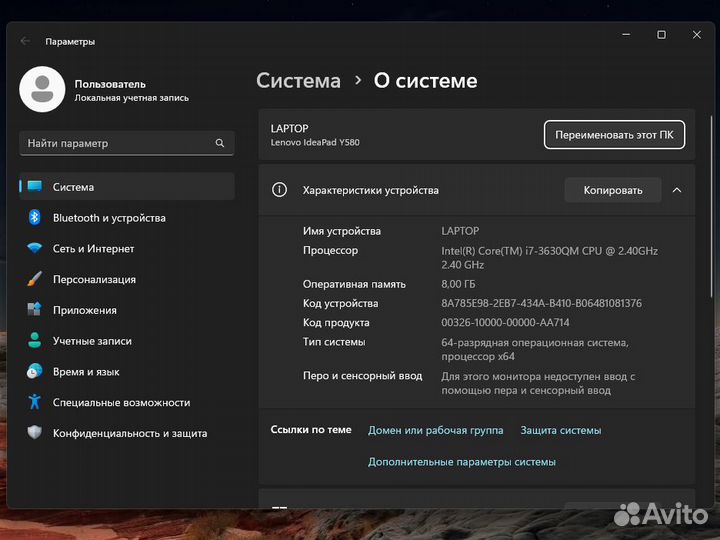Select Время и язык in the sidebar
Viewport: 720px width, 540px height.
point(127,371)
